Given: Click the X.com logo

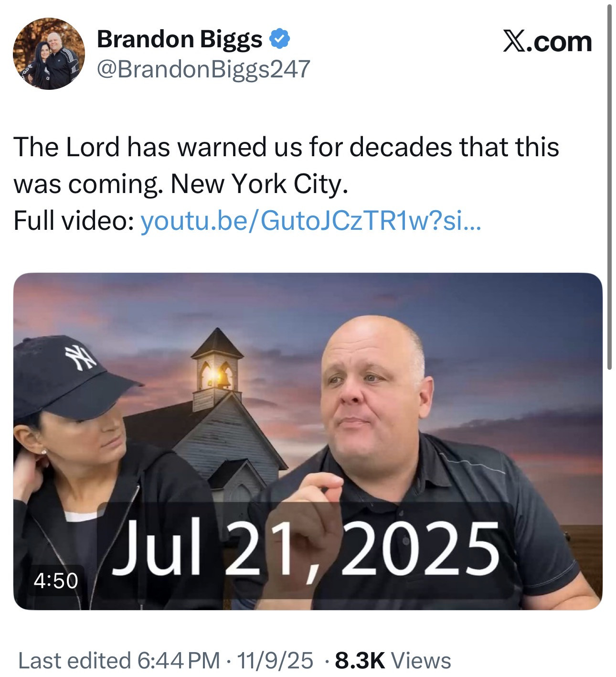Looking at the screenshot, I should click(x=547, y=42).
